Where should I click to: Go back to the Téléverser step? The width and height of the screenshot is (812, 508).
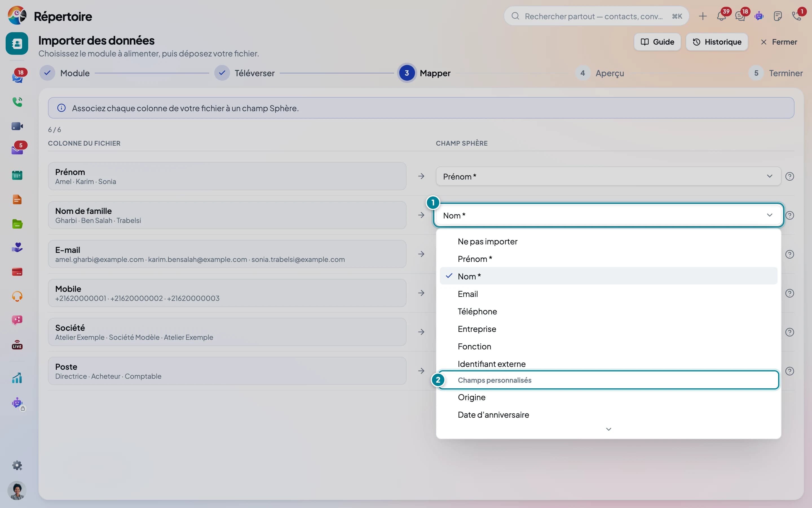(245, 73)
